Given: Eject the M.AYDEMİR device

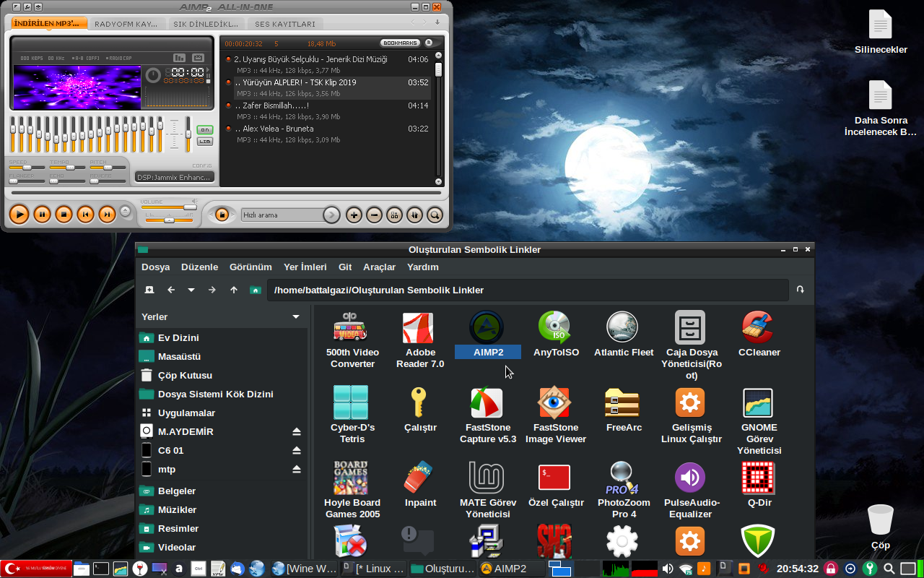Looking at the screenshot, I should [296, 431].
